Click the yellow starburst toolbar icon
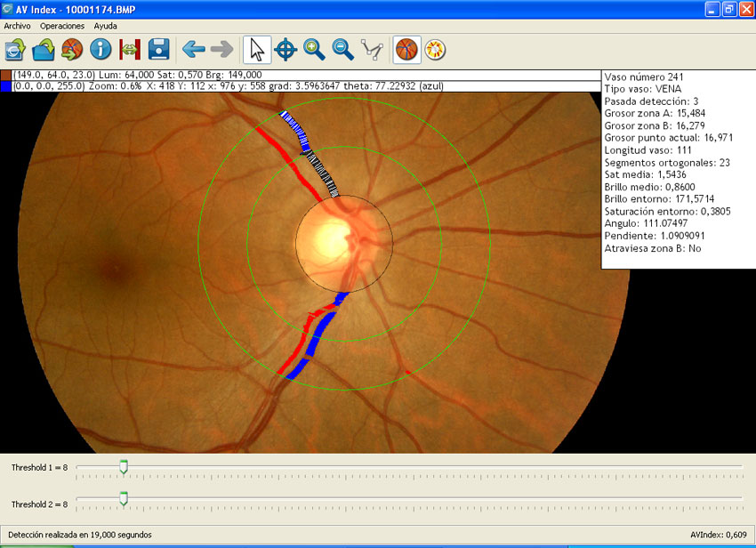Screen dimensions: 756x548 click(435, 49)
